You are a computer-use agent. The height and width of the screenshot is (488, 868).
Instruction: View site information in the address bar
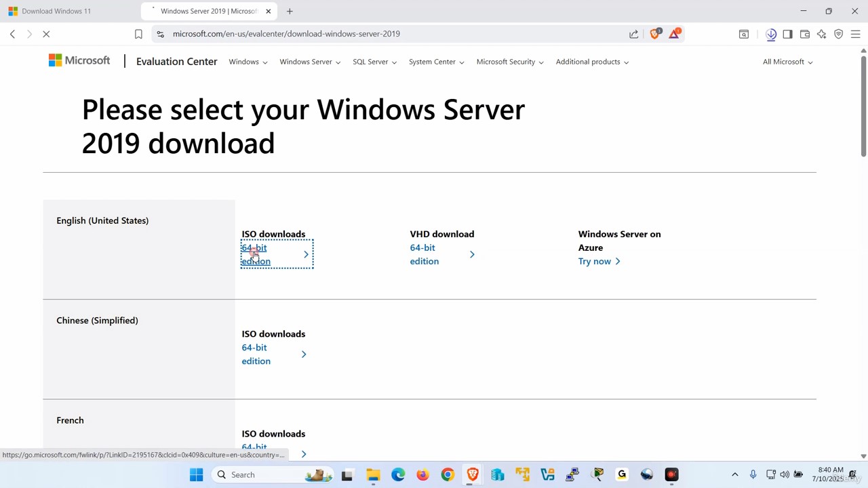(160, 34)
